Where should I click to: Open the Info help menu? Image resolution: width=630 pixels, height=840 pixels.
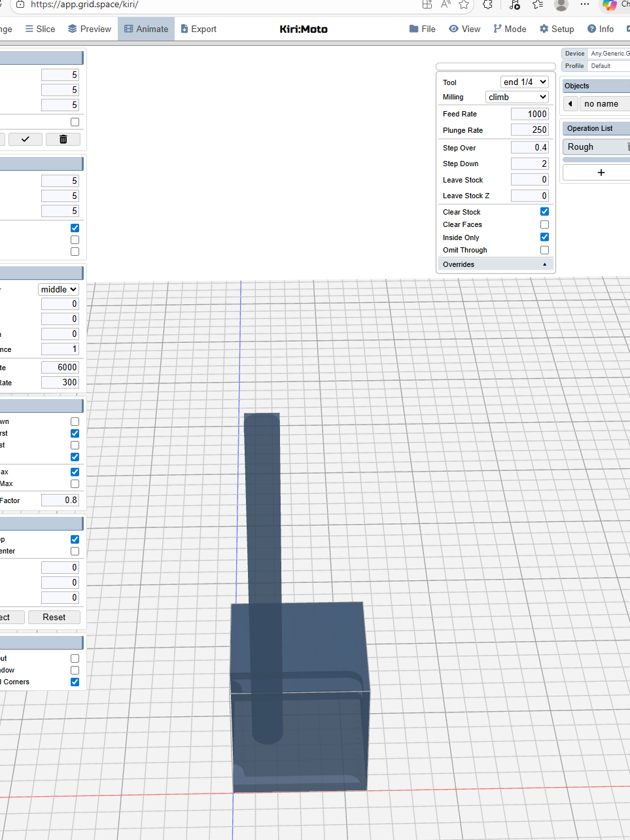(x=600, y=29)
